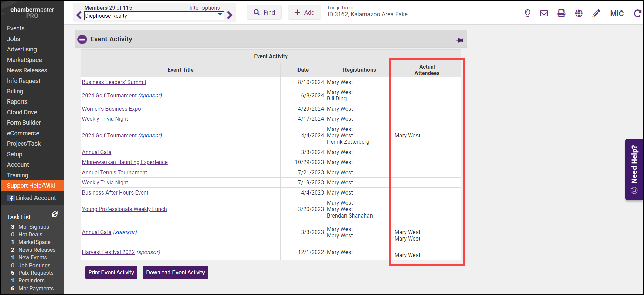Click the Find search button
This screenshot has width=644, height=295.
(x=264, y=13)
